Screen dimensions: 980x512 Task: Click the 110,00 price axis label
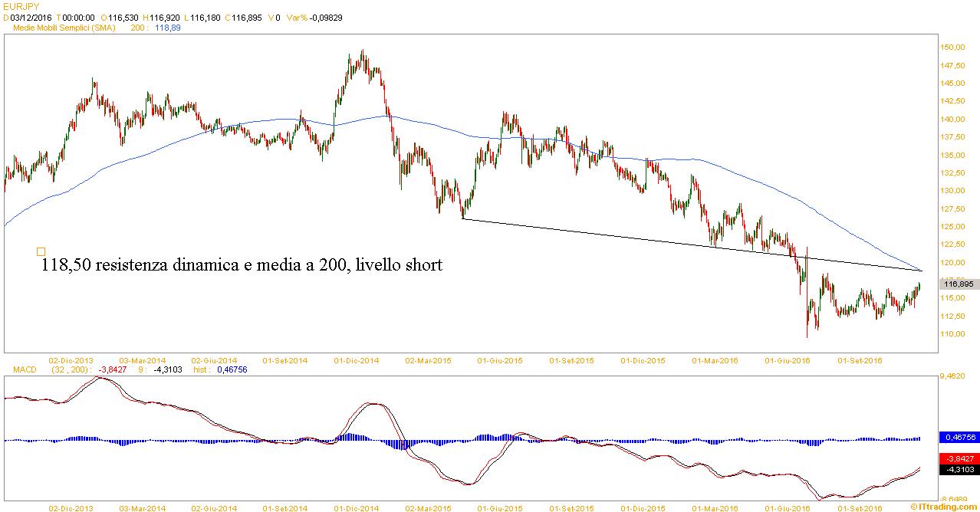pyautogui.click(x=952, y=334)
